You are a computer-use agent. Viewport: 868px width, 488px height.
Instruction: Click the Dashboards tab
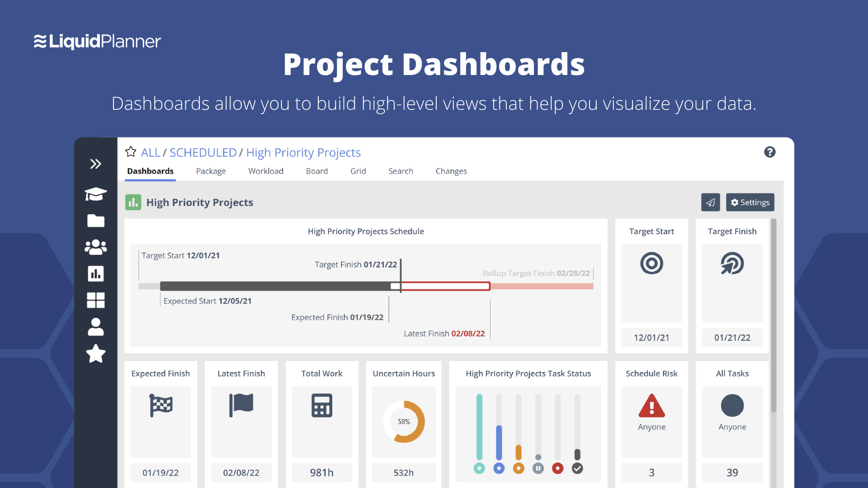click(152, 171)
